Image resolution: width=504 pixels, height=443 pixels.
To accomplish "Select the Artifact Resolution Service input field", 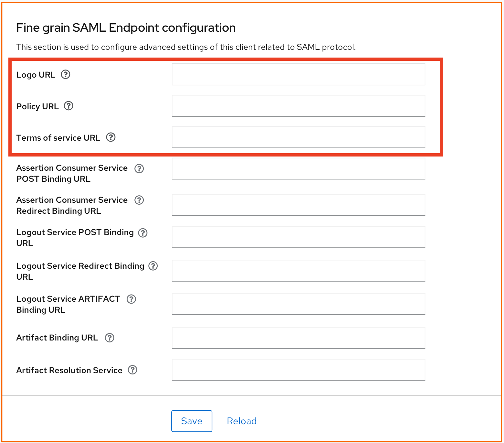I will 298,369.
